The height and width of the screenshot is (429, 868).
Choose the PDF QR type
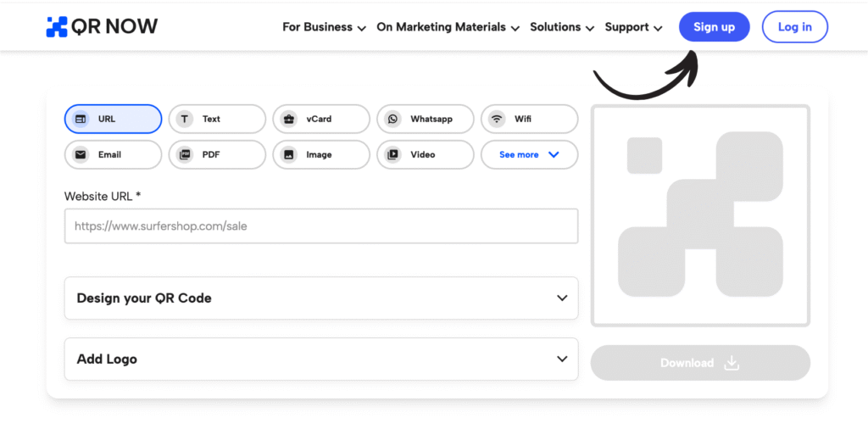click(x=217, y=154)
